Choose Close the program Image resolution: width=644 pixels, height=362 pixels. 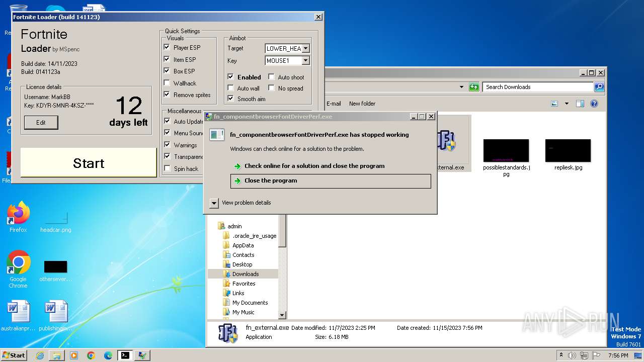point(331,181)
